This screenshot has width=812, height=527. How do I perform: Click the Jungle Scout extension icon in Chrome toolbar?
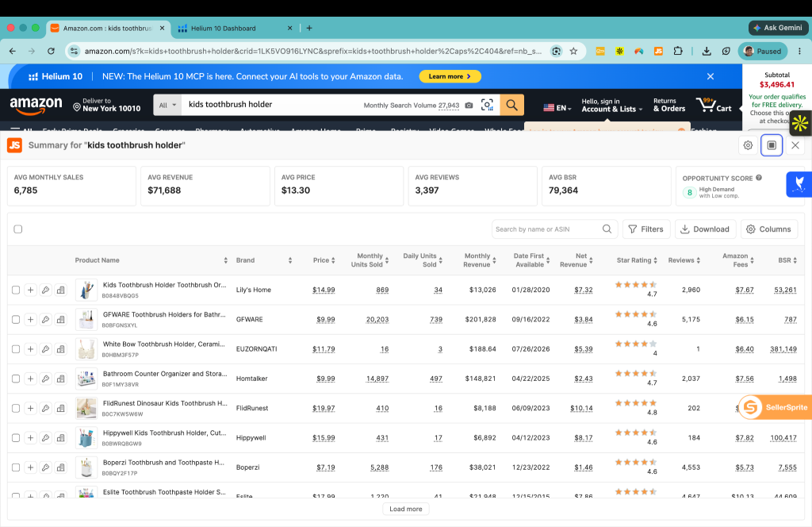pyautogui.click(x=658, y=51)
